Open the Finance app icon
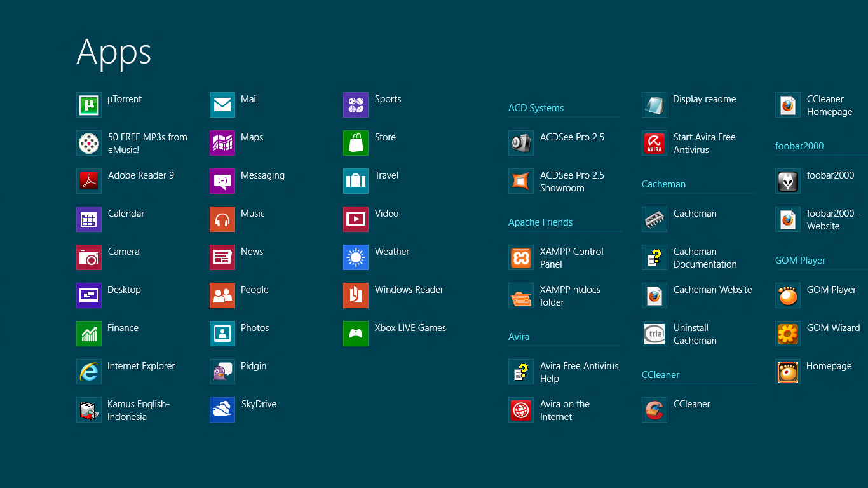Screen dimensions: 868x488 89,334
